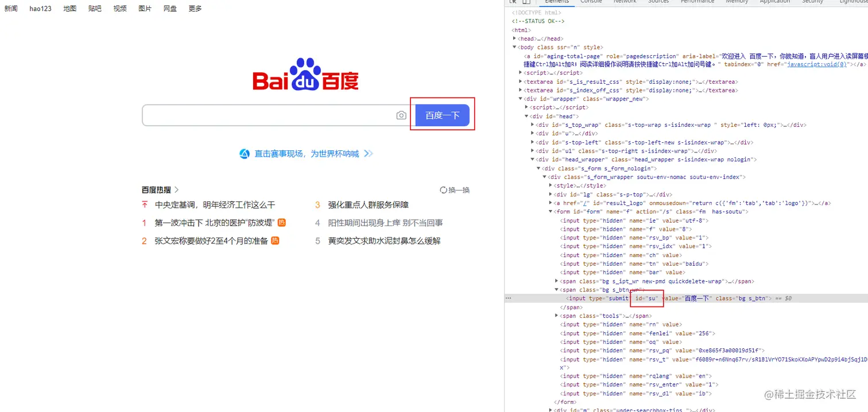Click the camera image-search icon in search box

tap(401, 115)
